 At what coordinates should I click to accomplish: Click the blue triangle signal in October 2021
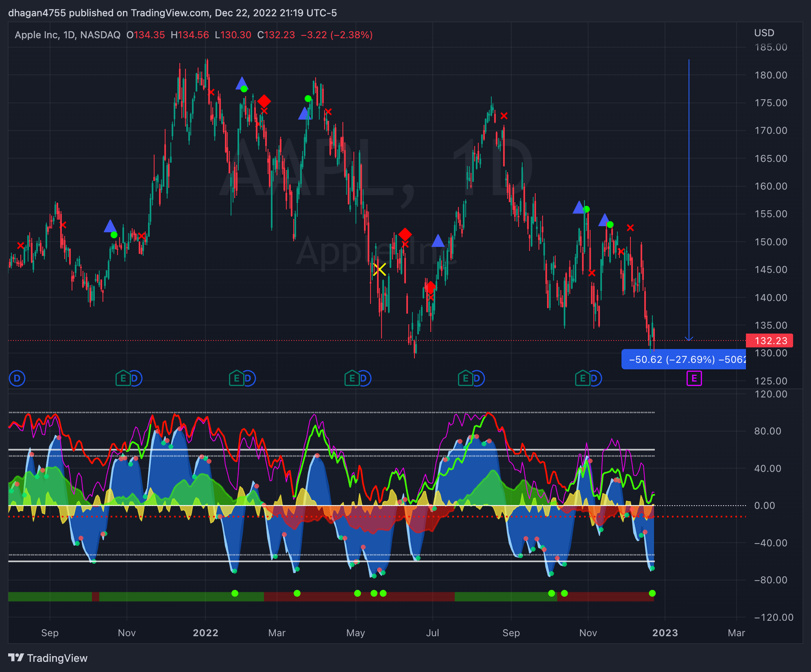[x=110, y=226]
